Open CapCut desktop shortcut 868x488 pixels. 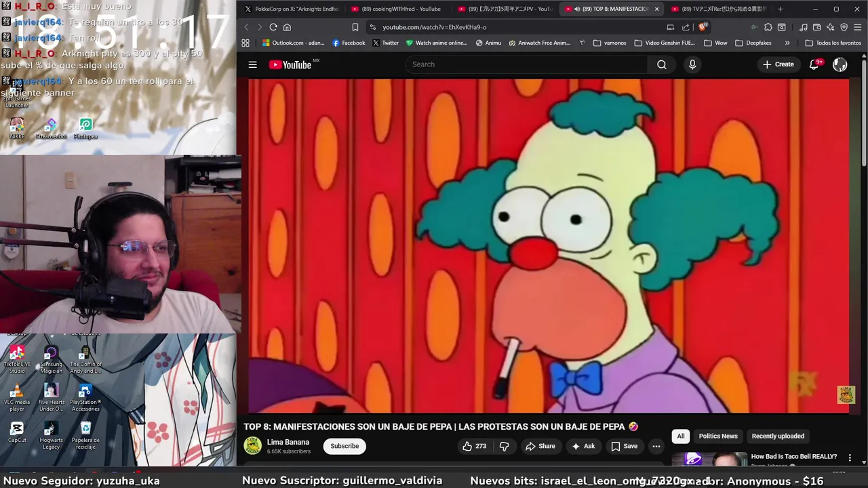(x=17, y=432)
